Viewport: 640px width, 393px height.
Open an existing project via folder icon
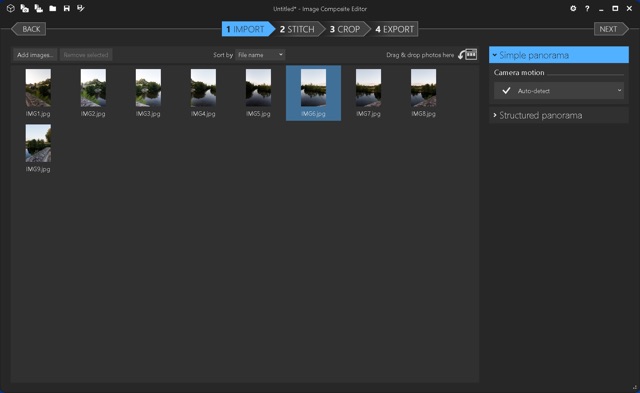click(x=53, y=8)
